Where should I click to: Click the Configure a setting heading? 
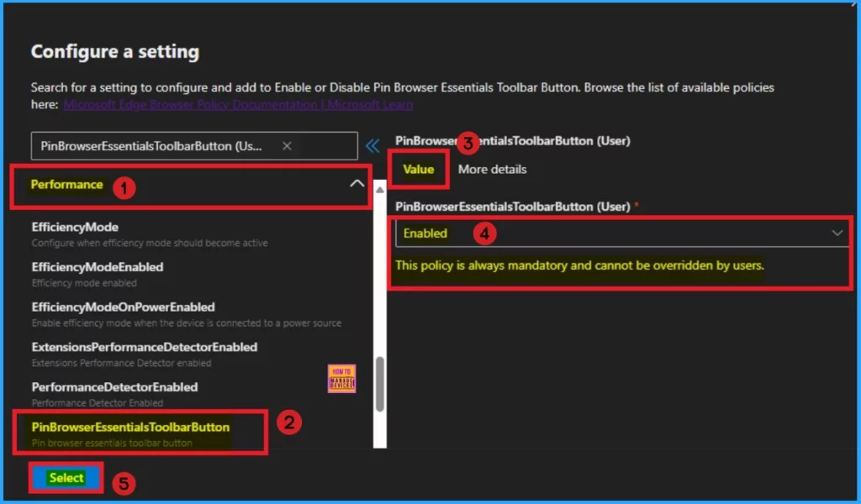114,51
